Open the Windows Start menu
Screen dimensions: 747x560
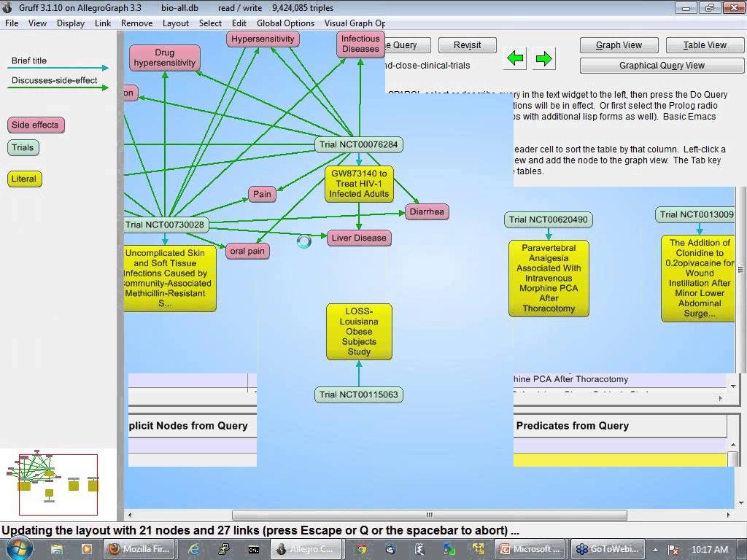(x=18, y=549)
